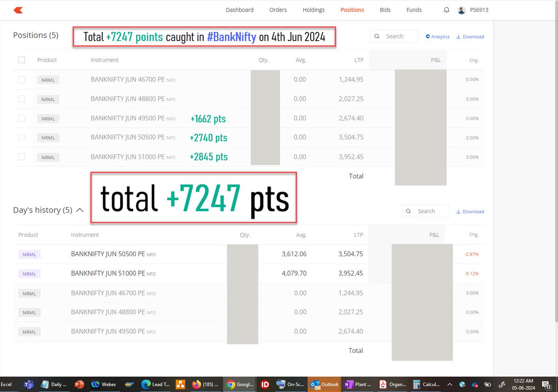
Task: Open Webex from the taskbar
Action: pos(104,385)
